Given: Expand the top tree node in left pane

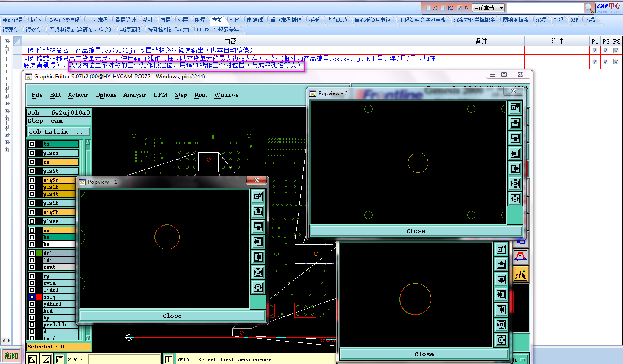Looking at the screenshot, I should (7, 42).
